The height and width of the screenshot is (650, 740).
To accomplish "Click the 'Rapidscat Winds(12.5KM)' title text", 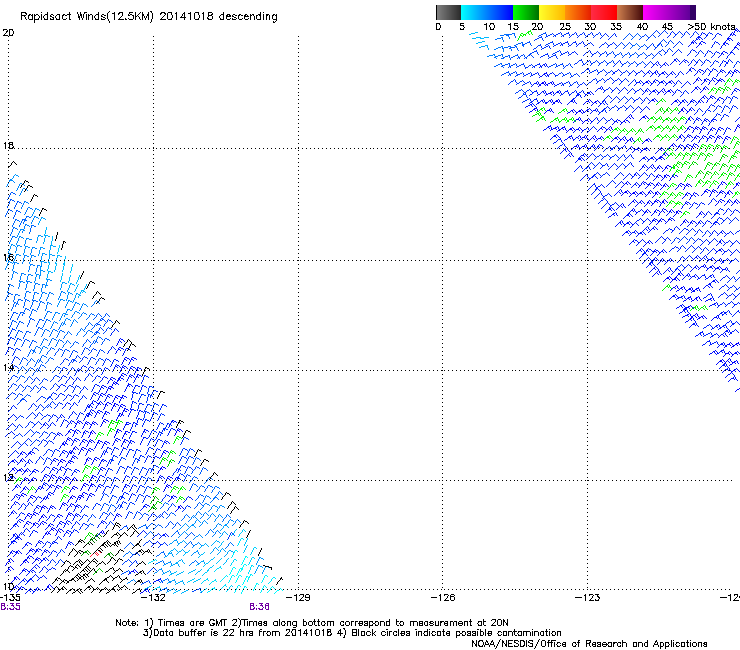I will click(x=86, y=17).
